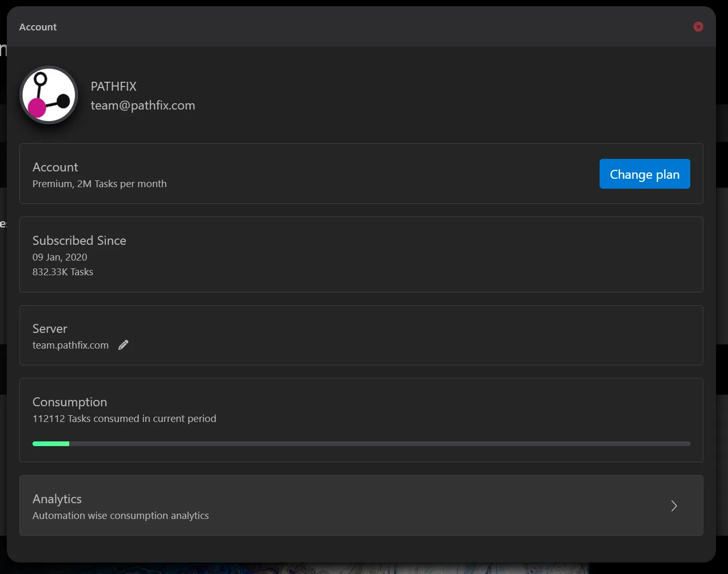The height and width of the screenshot is (574, 728).
Task: Click the 112112 Tasks consumed text
Action: (124, 419)
